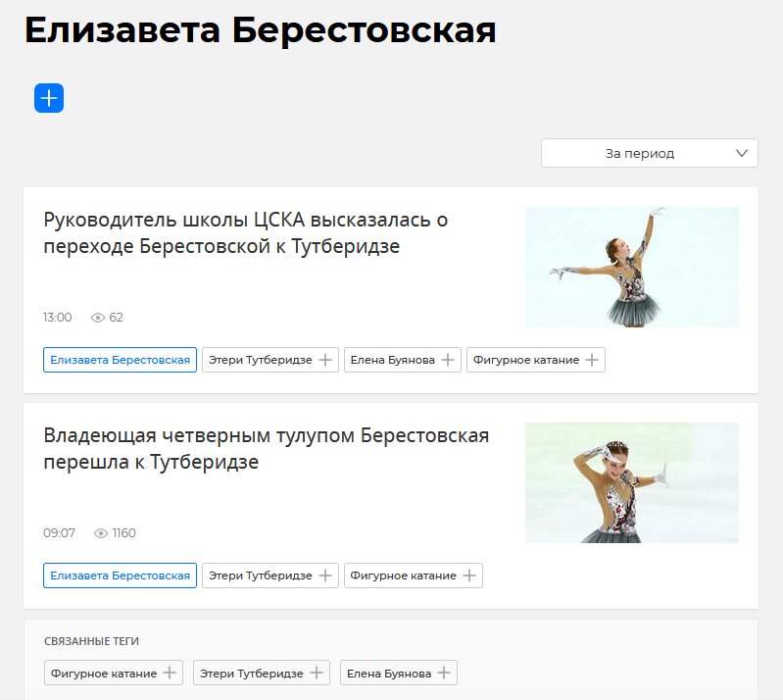This screenshot has width=783, height=700.
Task: Click the views eye icon showing 62
Action: coord(98,318)
